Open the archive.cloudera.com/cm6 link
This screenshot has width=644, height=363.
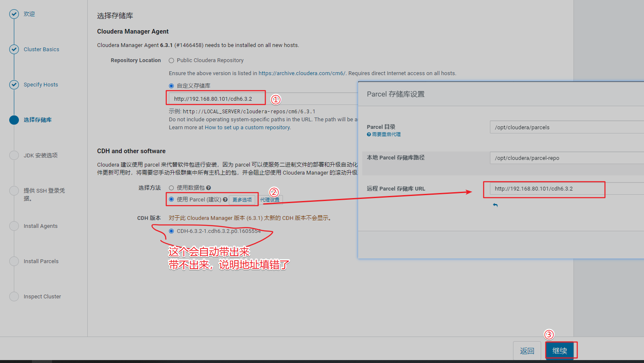pyautogui.click(x=302, y=73)
